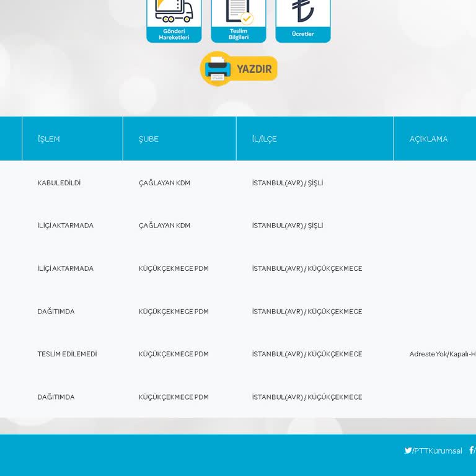Image resolution: width=476 pixels, height=476 pixels.
Task: Select KÜÇÜKÇEKMECE PDM in TESLİM EDİLEMEDİ row
Action: click(x=174, y=354)
